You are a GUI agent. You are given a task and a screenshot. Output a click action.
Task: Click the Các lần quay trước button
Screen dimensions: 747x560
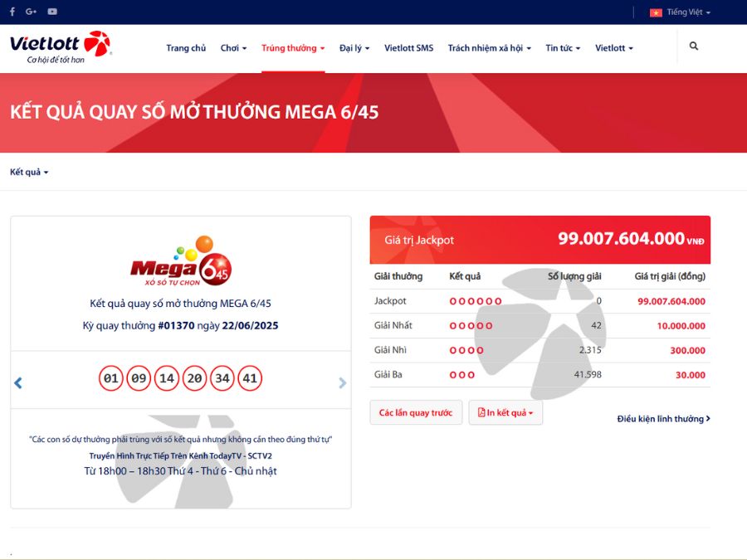tap(416, 412)
